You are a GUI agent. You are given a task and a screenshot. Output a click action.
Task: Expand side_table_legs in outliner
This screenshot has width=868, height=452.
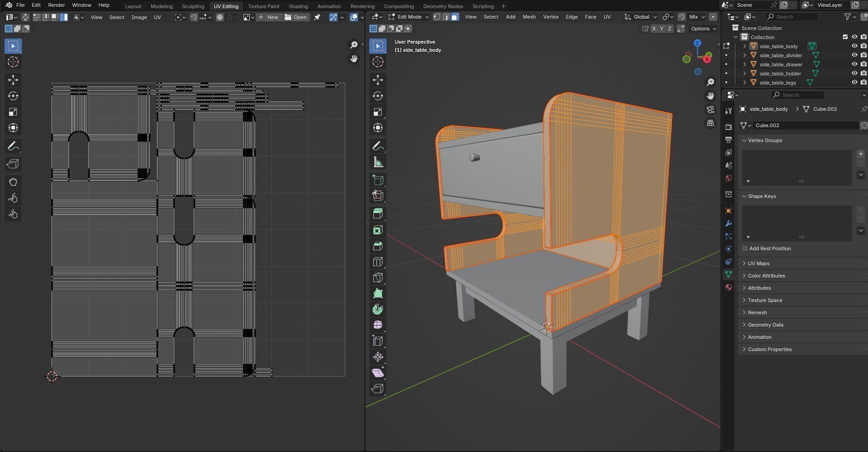tap(744, 82)
